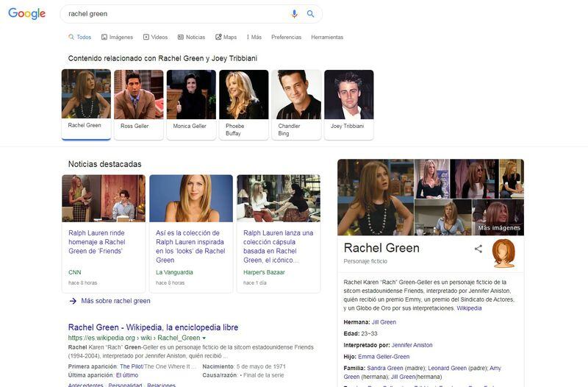Open the Antecedentes sitelink
This screenshot has height=387, width=588.
85,385
